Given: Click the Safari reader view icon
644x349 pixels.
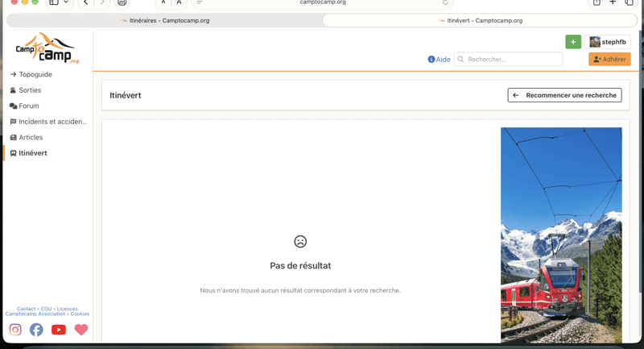Looking at the screenshot, I should coord(200,2).
